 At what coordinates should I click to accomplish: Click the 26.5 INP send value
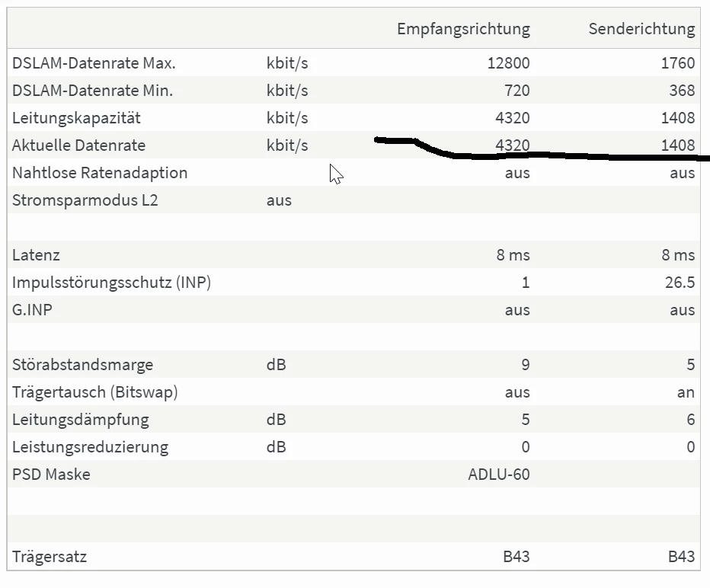point(679,283)
